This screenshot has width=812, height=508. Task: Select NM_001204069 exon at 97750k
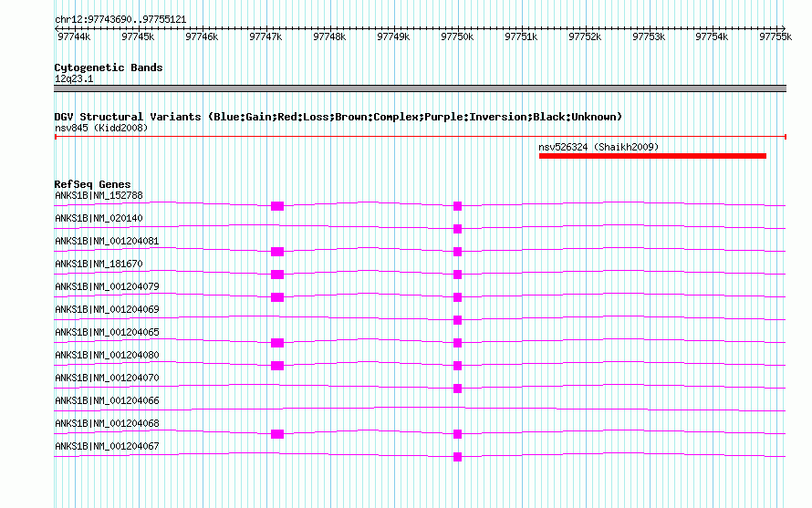[x=457, y=320]
